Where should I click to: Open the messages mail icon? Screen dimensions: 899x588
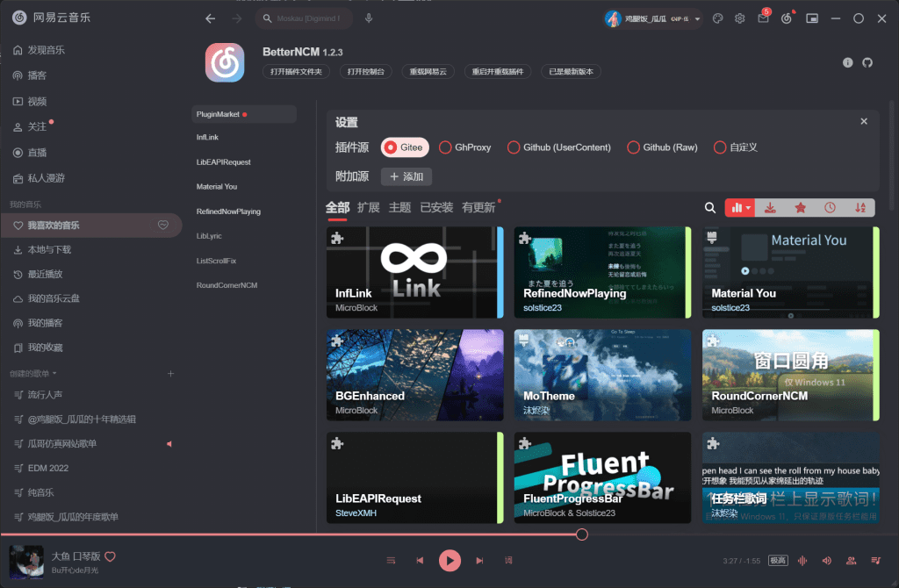763,18
